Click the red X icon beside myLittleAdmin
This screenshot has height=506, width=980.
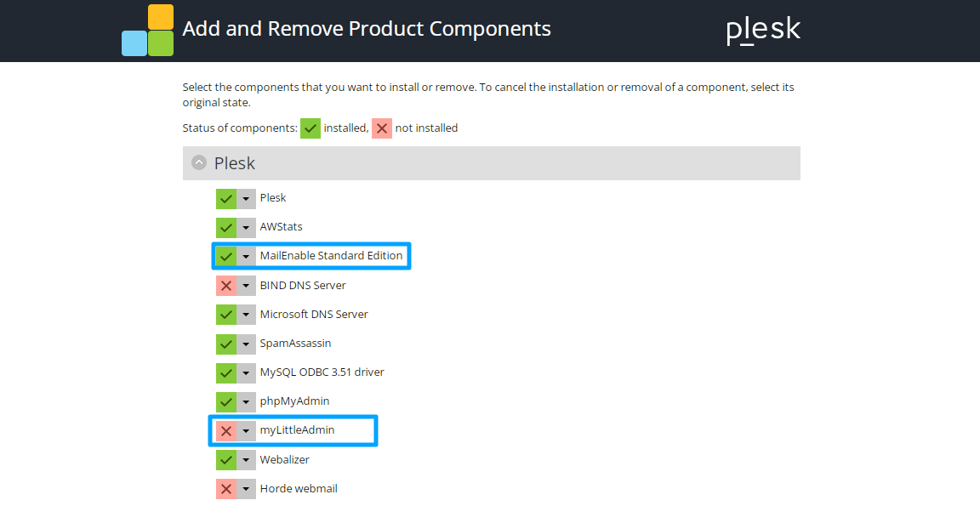point(226,430)
